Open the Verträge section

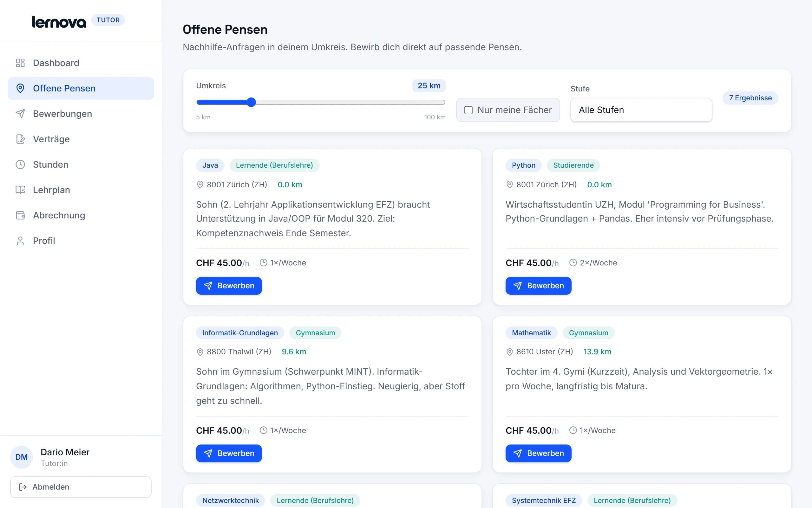tap(81, 139)
